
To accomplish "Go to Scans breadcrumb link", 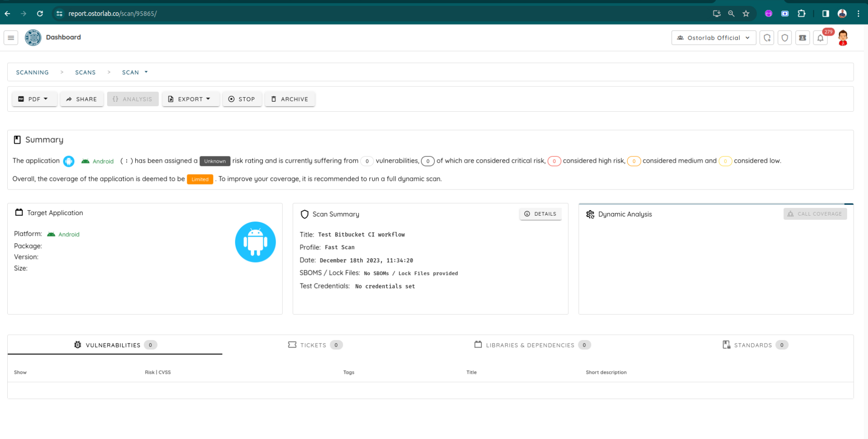I will point(85,72).
